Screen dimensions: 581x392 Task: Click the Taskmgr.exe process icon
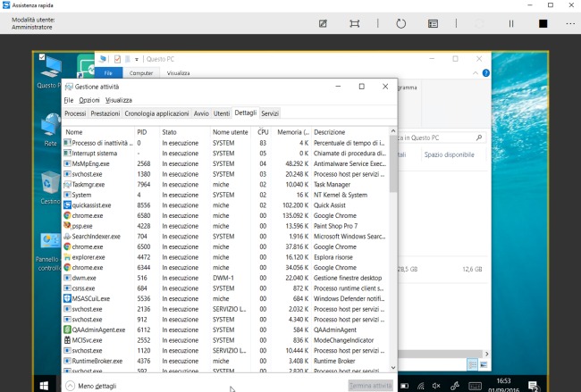(x=67, y=184)
